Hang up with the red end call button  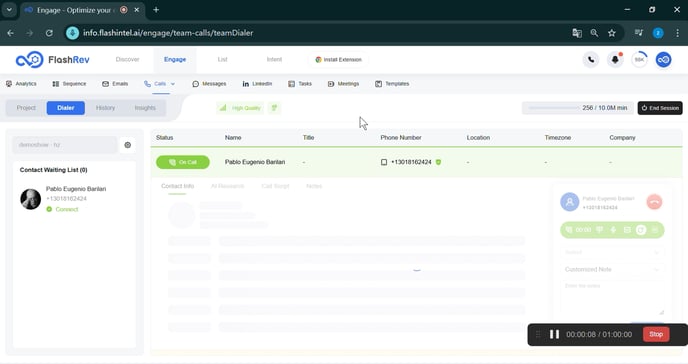[654, 202]
